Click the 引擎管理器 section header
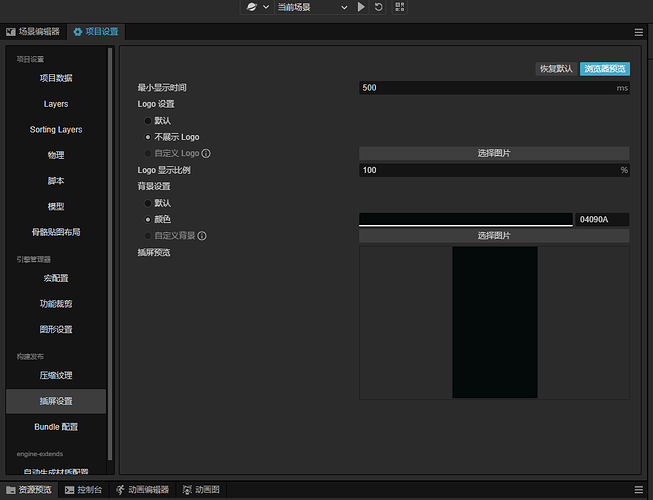This screenshot has width=653, height=500. pos(34,259)
